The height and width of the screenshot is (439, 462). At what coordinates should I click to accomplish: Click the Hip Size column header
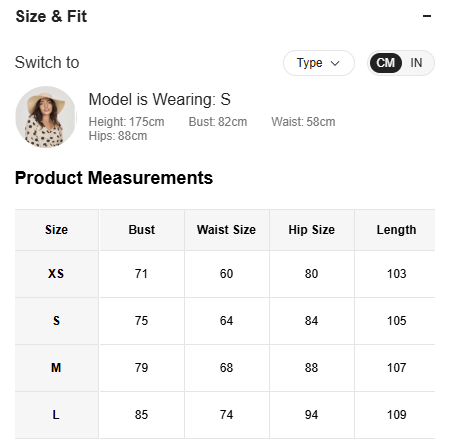[x=312, y=230]
